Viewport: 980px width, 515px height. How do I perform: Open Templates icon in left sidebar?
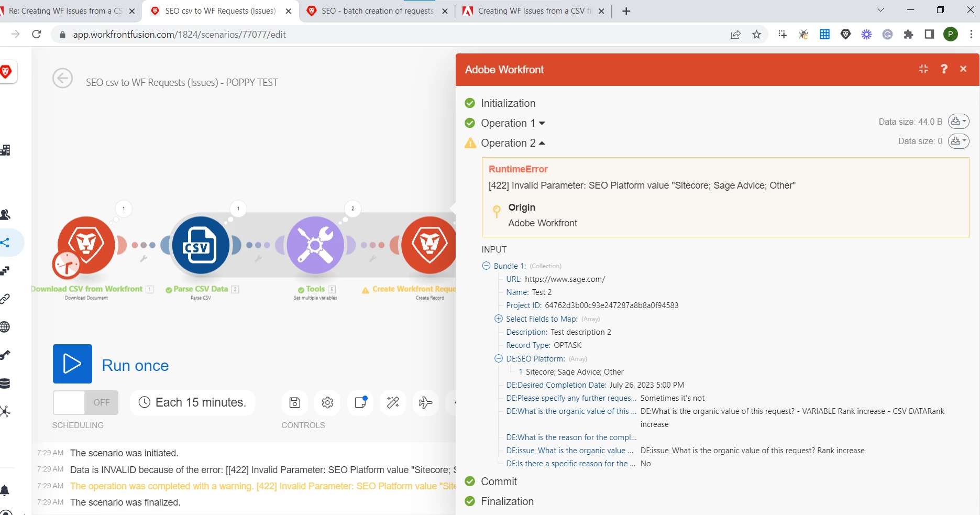[5, 271]
